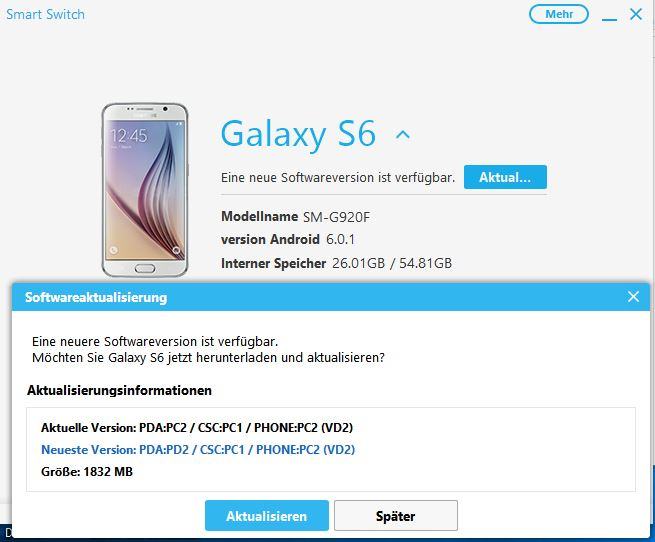The width and height of the screenshot is (655, 542).
Task: Click the Interner Speicher storage entry
Action: click(x=336, y=263)
